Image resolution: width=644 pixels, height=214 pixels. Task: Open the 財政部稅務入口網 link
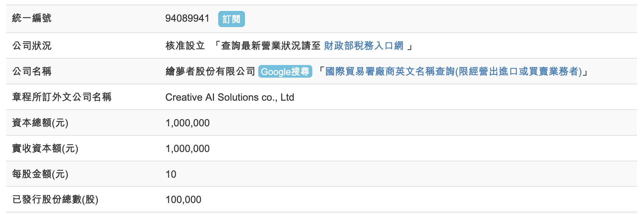coord(363,46)
